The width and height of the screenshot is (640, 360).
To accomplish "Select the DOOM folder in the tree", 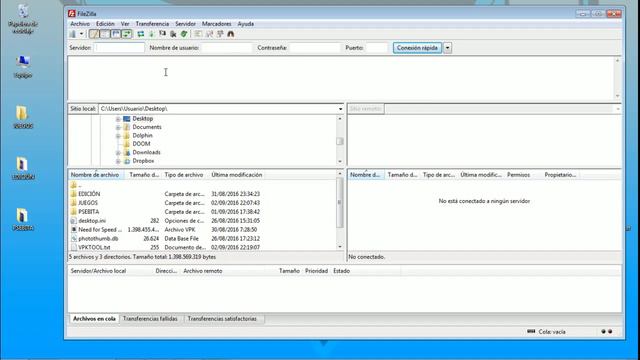I will click(x=141, y=144).
